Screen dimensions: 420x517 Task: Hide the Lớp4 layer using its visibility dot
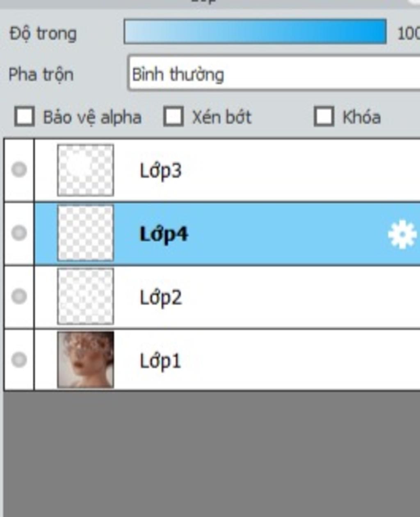[19, 233]
